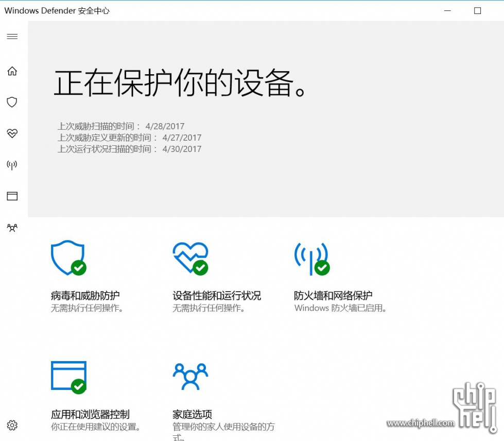Open 病毒和威胁防护 section
Viewport: 504px width, 441px height.
[x=85, y=295]
